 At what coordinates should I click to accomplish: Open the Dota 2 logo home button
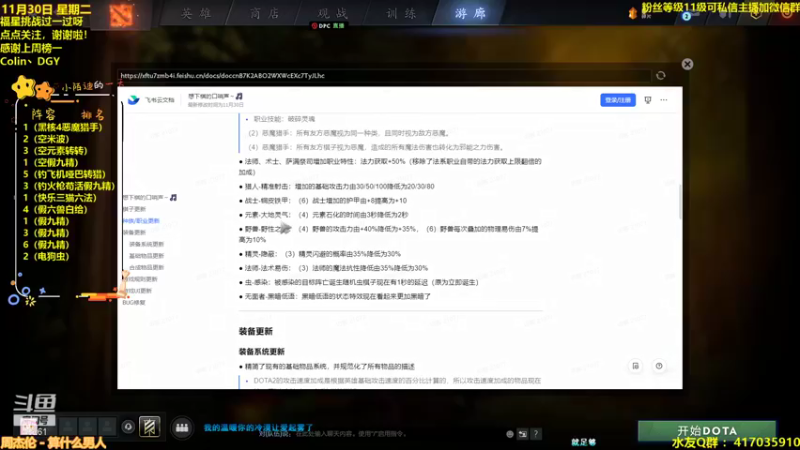[121, 15]
